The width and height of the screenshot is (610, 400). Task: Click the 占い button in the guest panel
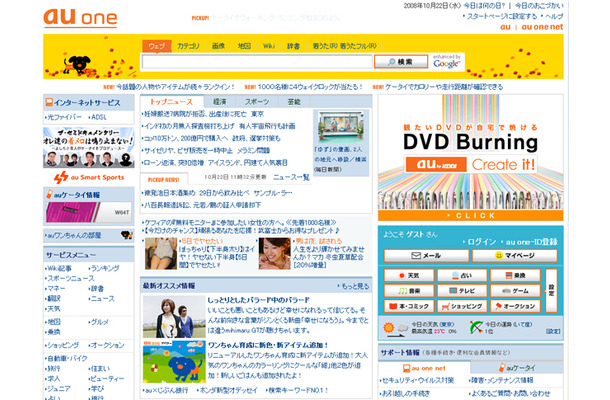point(462,275)
